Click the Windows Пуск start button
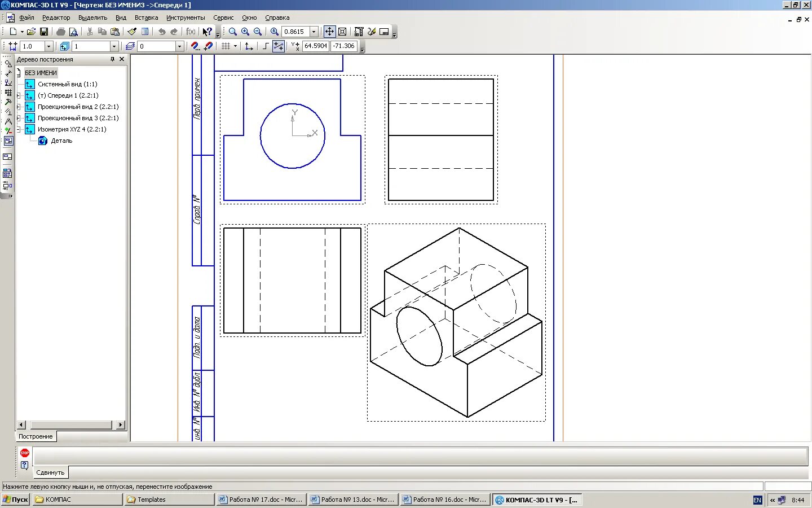 [15, 500]
